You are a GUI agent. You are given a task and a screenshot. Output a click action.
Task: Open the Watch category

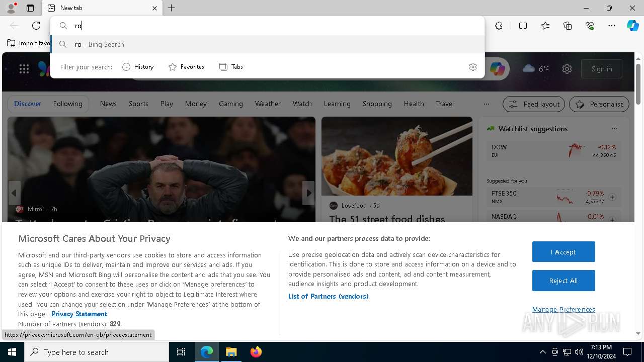point(302,104)
